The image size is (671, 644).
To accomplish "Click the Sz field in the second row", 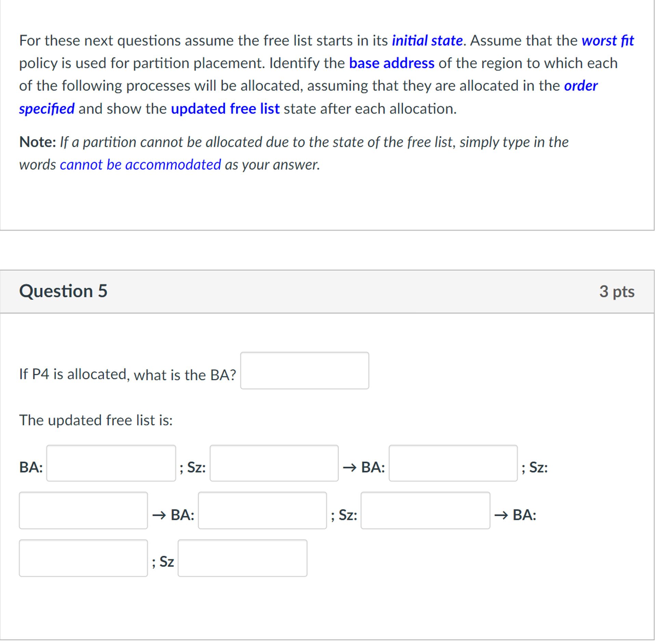I will pyautogui.click(x=425, y=515).
